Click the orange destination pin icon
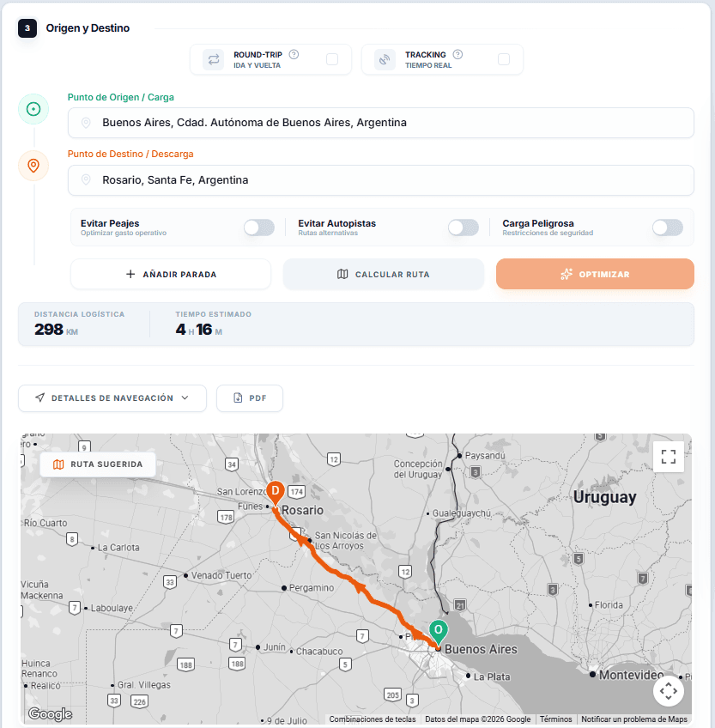The width and height of the screenshot is (715, 728). click(x=33, y=166)
